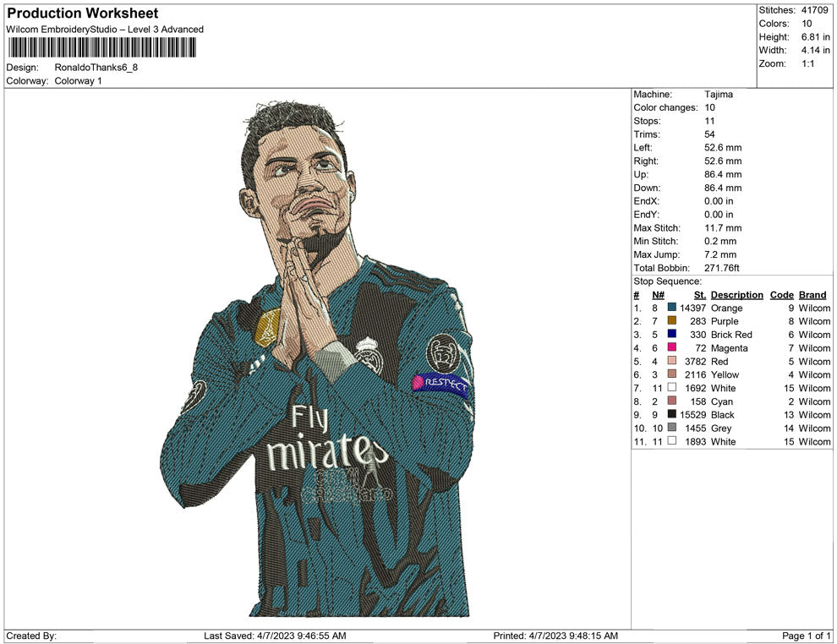
Task: Select the Color changes value '10'
Action: coord(709,107)
